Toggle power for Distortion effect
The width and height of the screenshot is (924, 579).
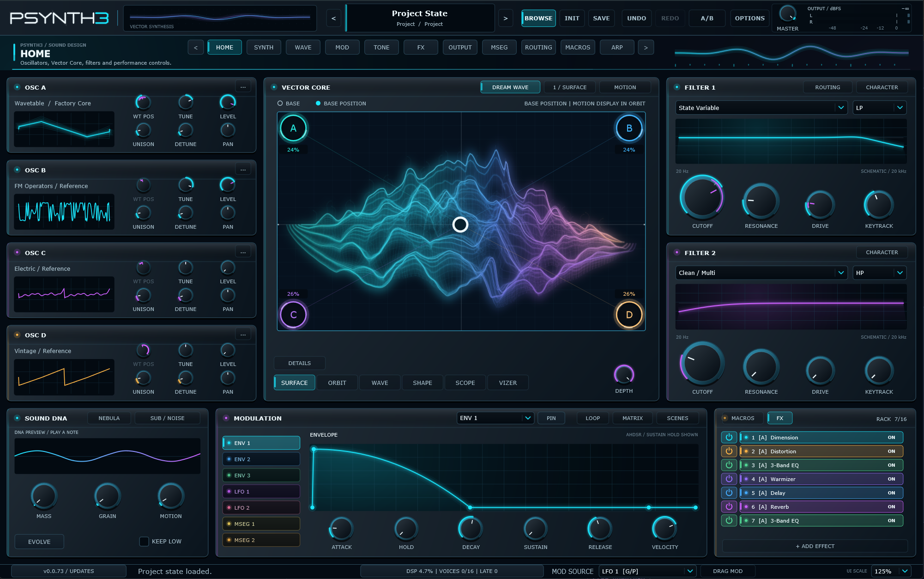tap(729, 451)
